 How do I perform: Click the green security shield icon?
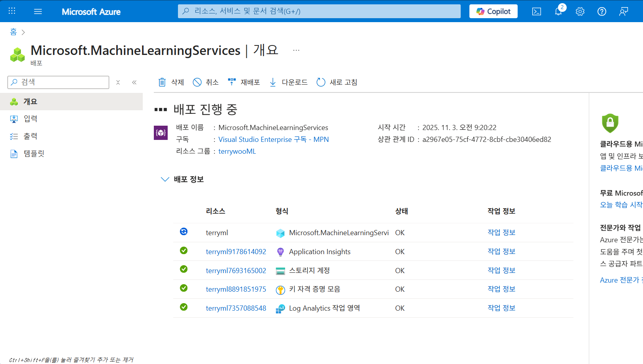pos(610,123)
